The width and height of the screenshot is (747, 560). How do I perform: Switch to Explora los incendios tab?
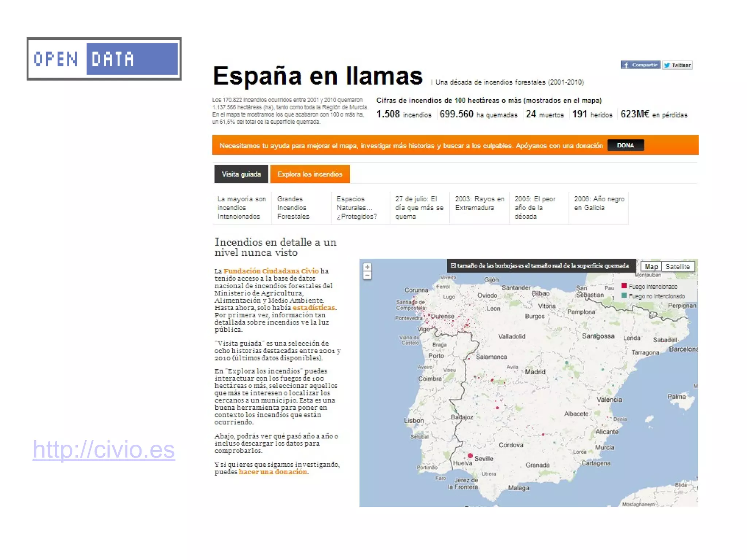point(310,174)
